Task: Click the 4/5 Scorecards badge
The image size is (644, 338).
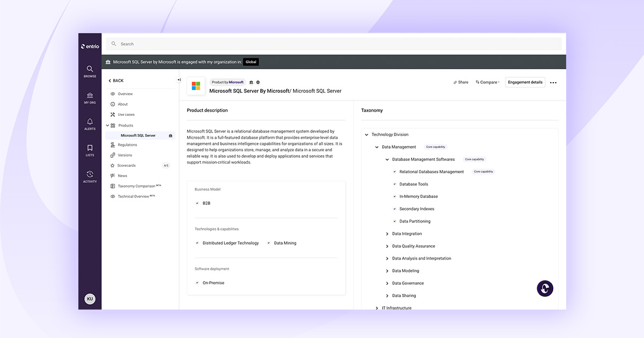Action: tap(166, 165)
